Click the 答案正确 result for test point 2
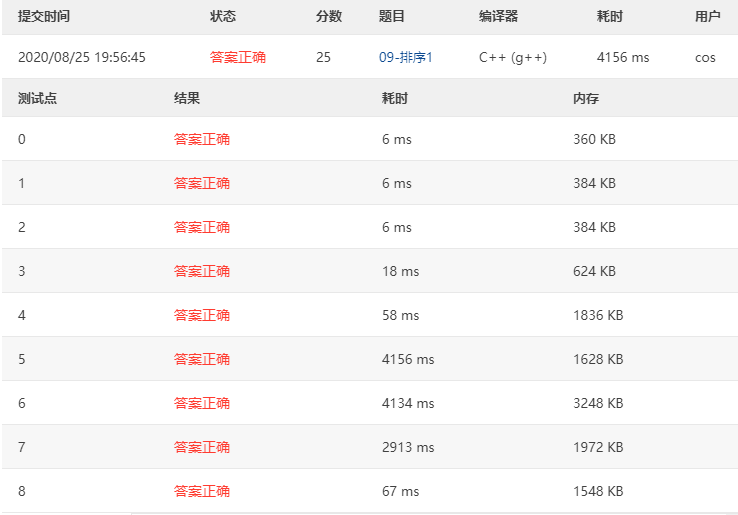738x515 pixels. 201,227
